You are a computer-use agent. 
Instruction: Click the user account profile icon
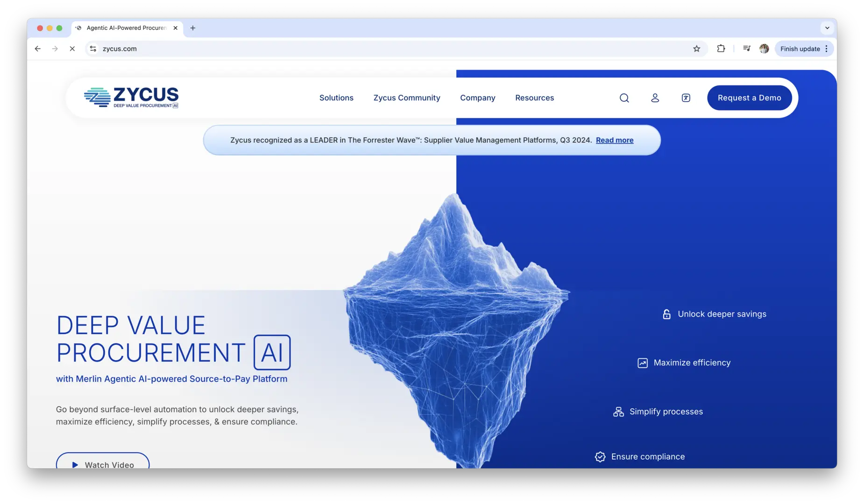[x=655, y=98]
